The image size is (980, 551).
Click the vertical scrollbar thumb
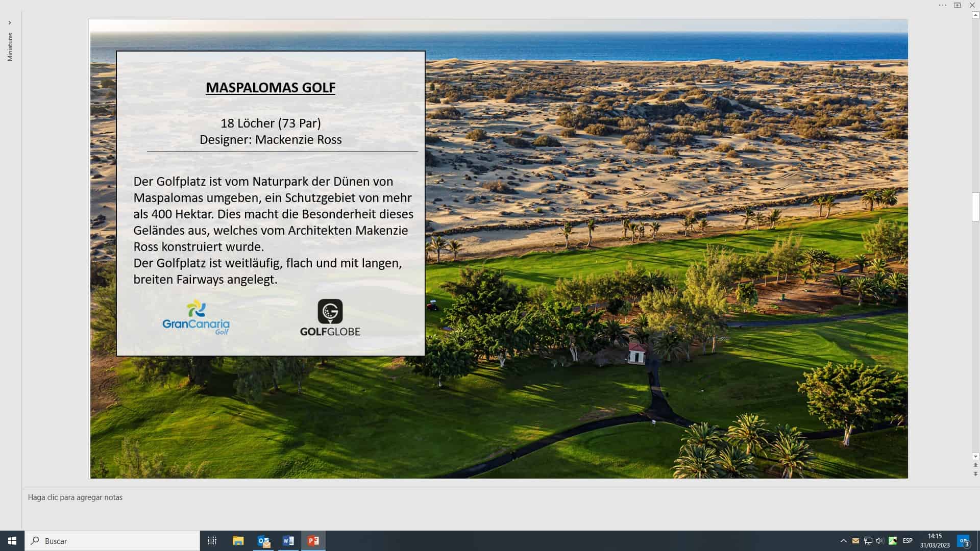975,207
